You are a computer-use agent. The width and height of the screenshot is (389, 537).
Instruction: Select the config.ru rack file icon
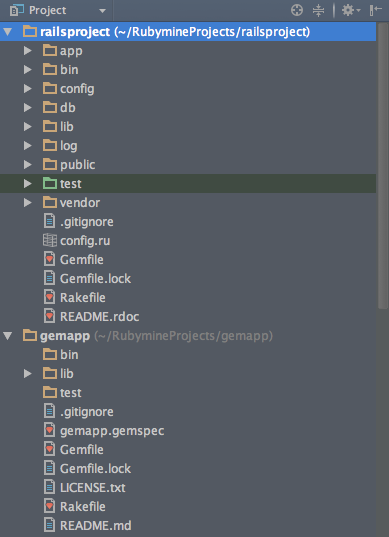(x=50, y=240)
